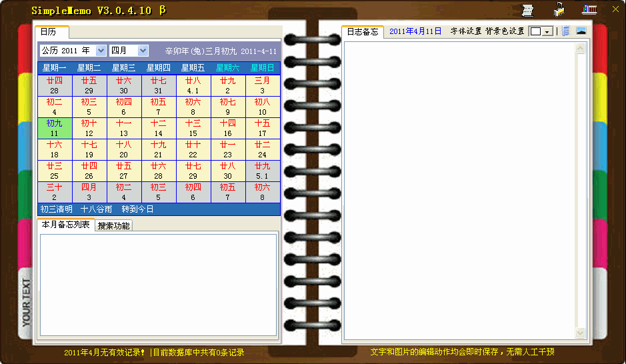Select calendar day 22 (廿十)
Image resolution: width=626 pixels, height=364 pixels.
pyautogui.click(x=193, y=149)
